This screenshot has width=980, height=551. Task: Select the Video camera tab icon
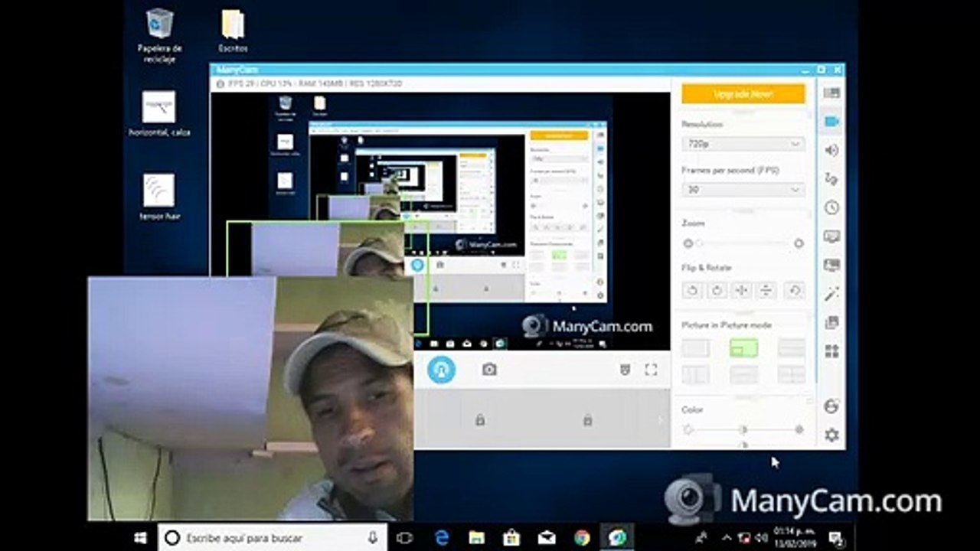coord(831,122)
